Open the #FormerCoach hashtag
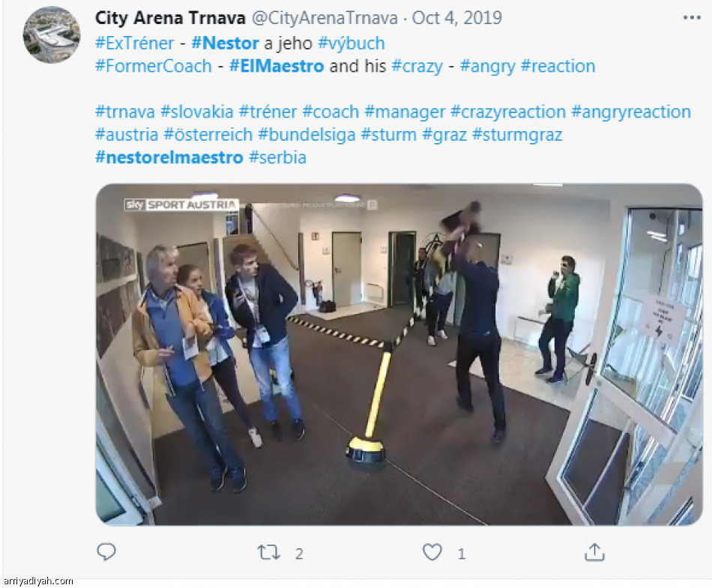The width and height of the screenshot is (712, 588). pyautogui.click(x=154, y=66)
